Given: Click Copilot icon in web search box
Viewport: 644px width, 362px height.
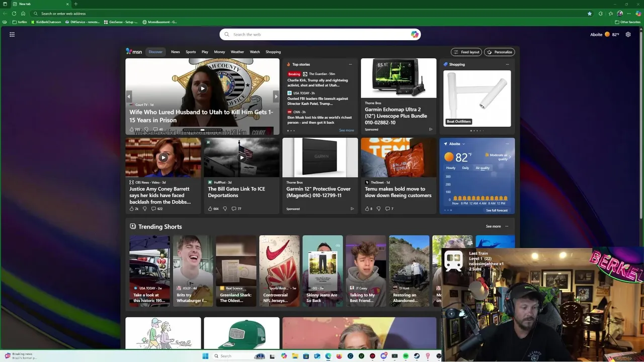Looking at the screenshot, I should (415, 34).
